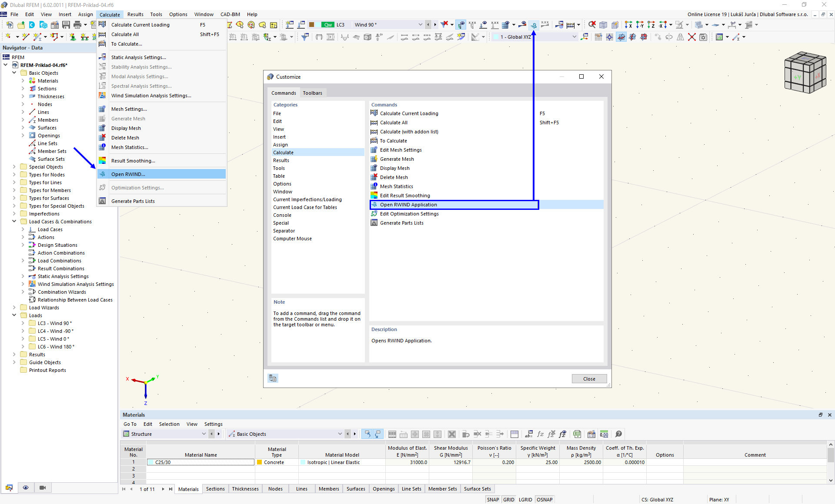Open the Wind 90° load case dropdown
This screenshot has height=504, width=835.
pos(420,25)
